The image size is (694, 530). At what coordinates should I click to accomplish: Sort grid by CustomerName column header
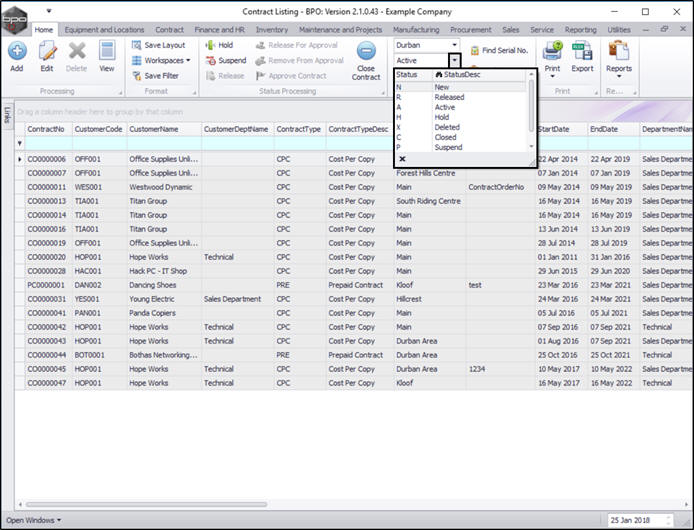coord(163,129)
